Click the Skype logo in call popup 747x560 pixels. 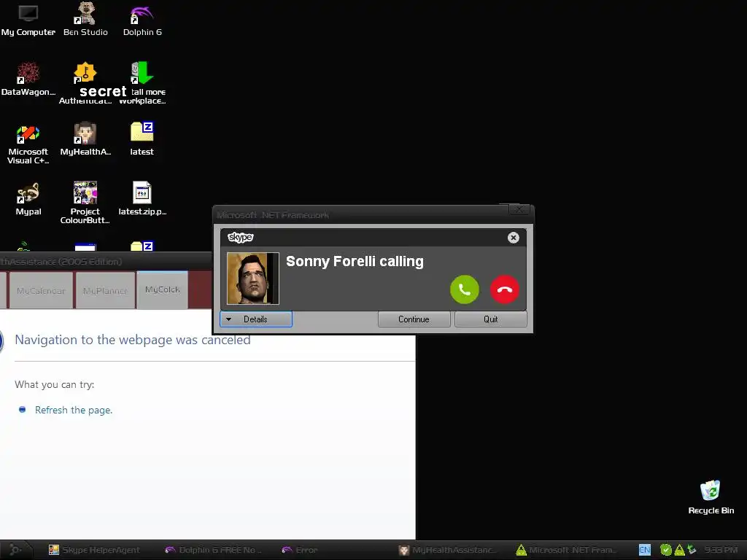pyautogui.click(x=241, y=237)
